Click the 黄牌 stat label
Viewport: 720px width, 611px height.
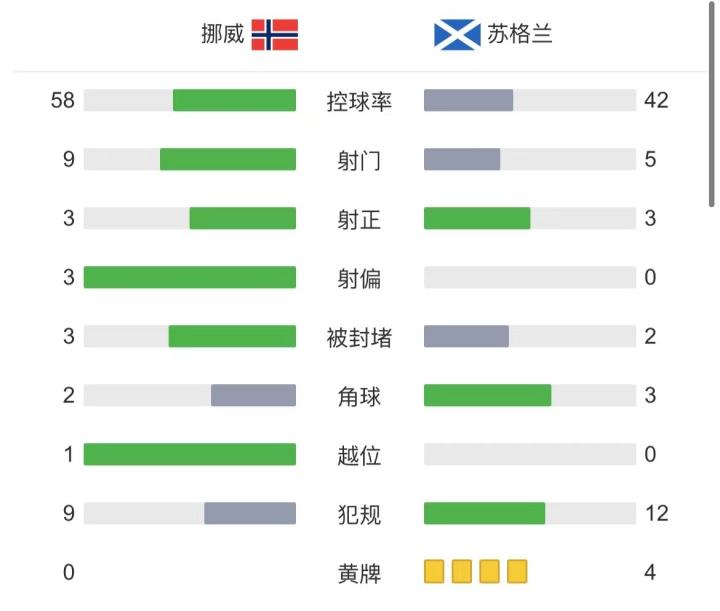point(360,573)
